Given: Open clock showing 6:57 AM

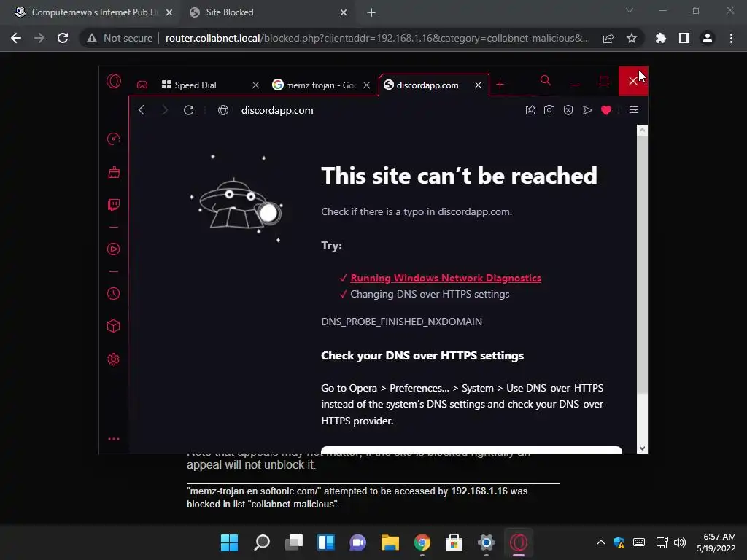Looking at the screenshot, I should click(x=716, y=542).
